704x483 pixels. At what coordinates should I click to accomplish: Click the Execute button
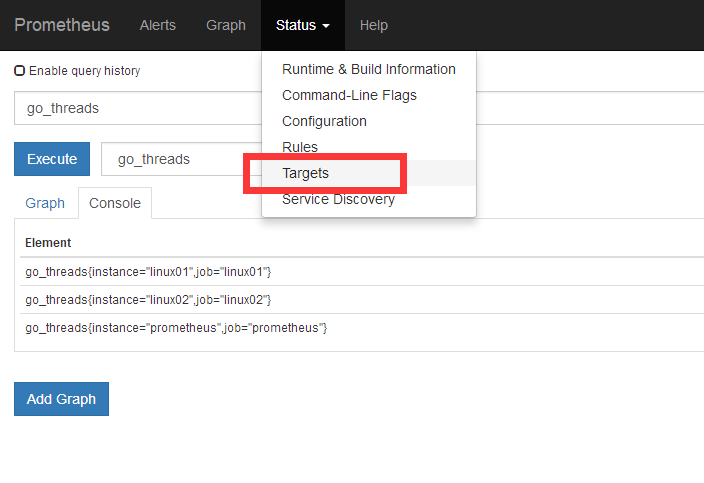tap(52, 159)
